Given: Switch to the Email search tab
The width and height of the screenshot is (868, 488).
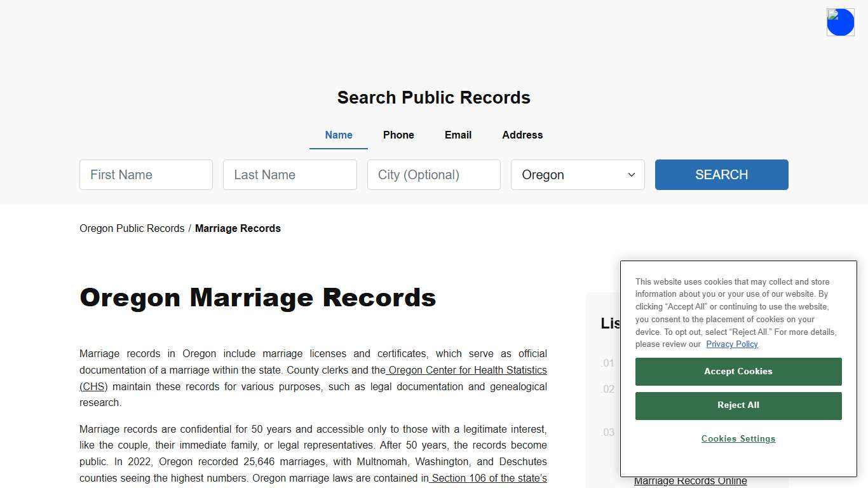Looking at the screenshot, I should click(x=458, y=135).
